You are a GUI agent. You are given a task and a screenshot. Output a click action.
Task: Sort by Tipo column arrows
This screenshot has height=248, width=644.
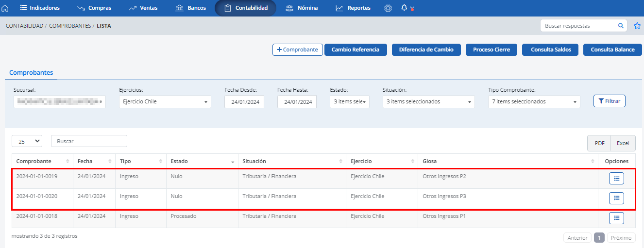point(161,161)
